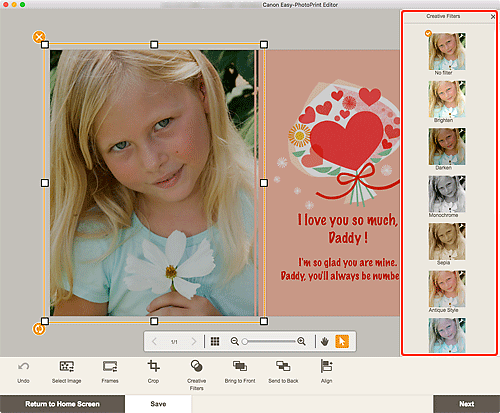Close the Creative Filters panel
This screenshot has height=413, width=500.
493,17
